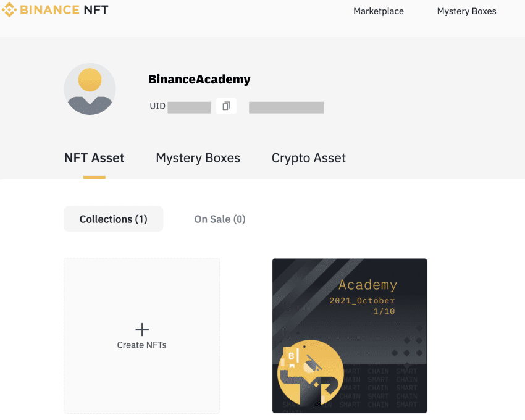Switch to the Crypto Asset tab
Screen dimensions: 525x420
tap(308, 157)
